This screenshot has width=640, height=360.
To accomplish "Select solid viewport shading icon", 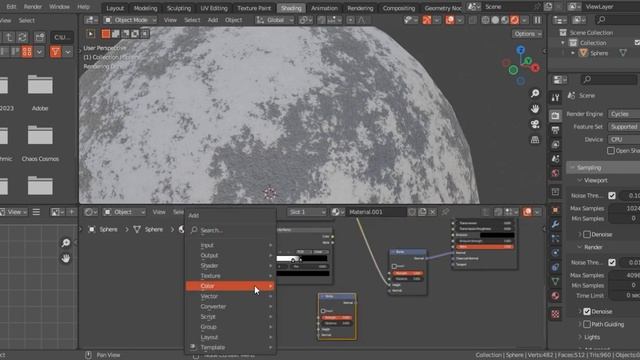I will pos(495,20).
